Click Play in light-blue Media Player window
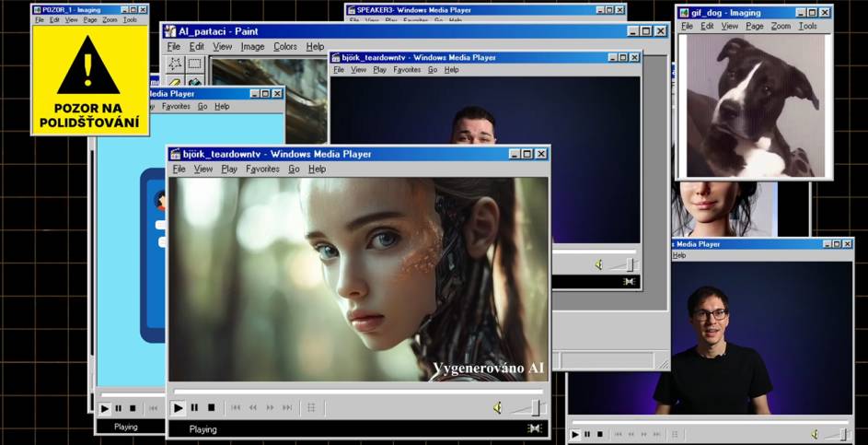 pyautogui.click(x=104, y=408)
